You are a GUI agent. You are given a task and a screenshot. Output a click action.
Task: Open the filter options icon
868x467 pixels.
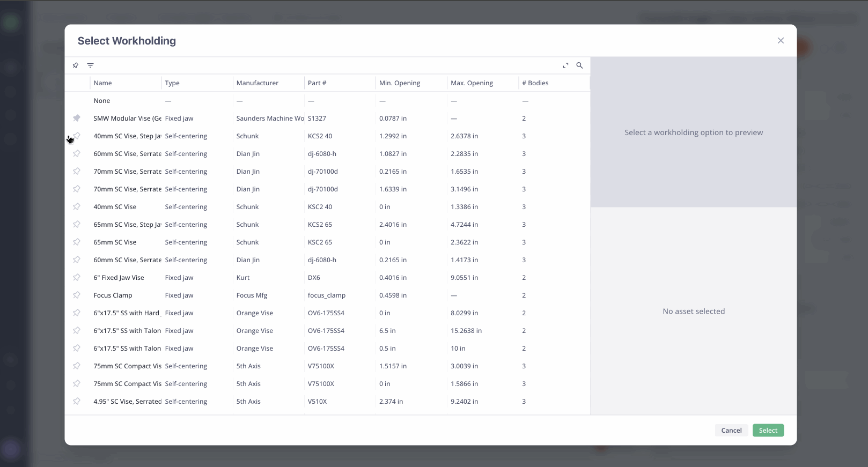91,65
